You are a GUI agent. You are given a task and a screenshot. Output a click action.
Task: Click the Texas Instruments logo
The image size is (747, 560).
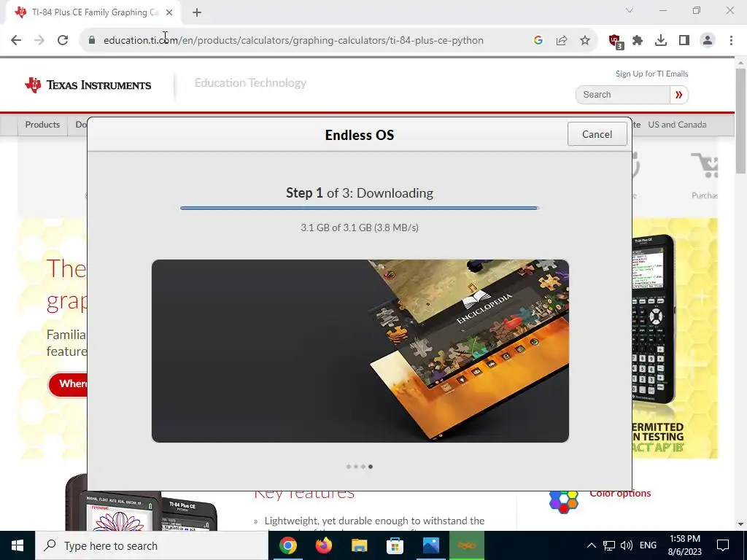[88, 85]
